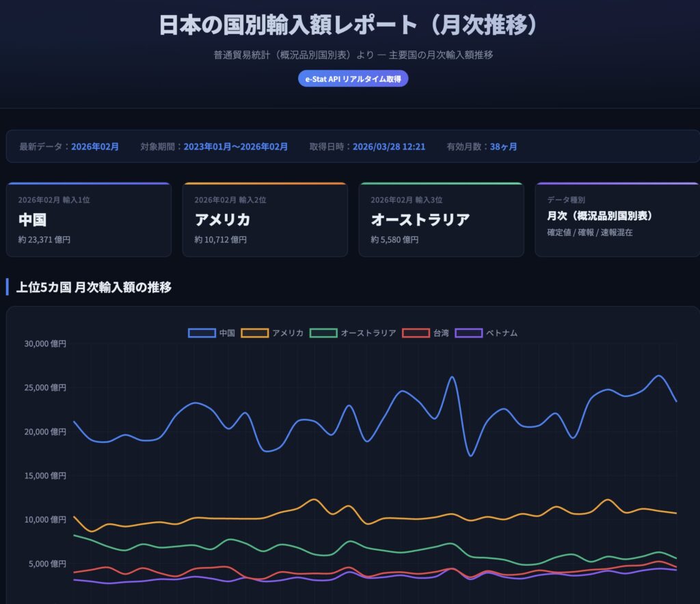This screenshot has height=604, width=700.
Task: Click the e-Stat API リアルタイム取得 badge
Action: (353, 79)
